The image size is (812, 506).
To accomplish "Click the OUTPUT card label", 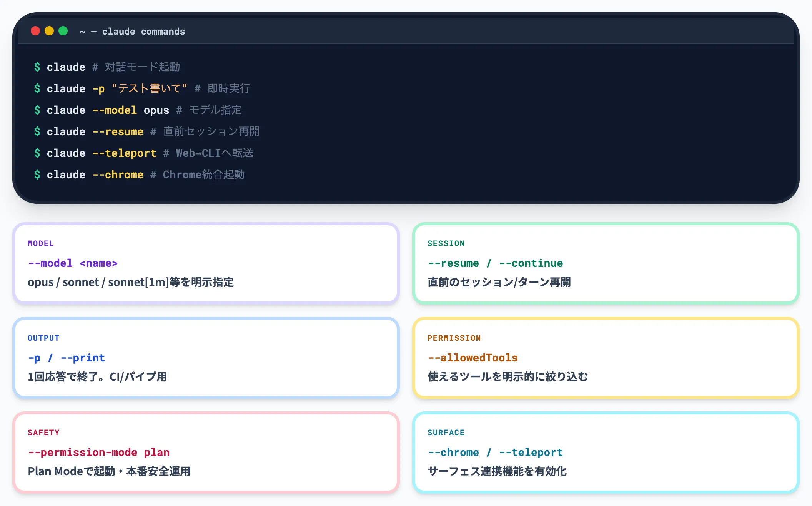I will click(43, 338).
